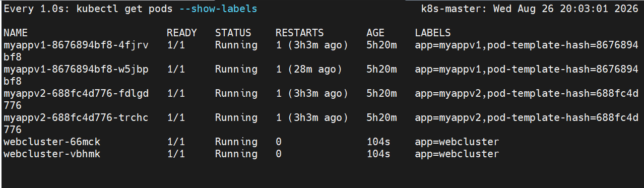Click the AGE column header
The height and width of the screenshot is (188, 644).
click(x=375, y=33)
